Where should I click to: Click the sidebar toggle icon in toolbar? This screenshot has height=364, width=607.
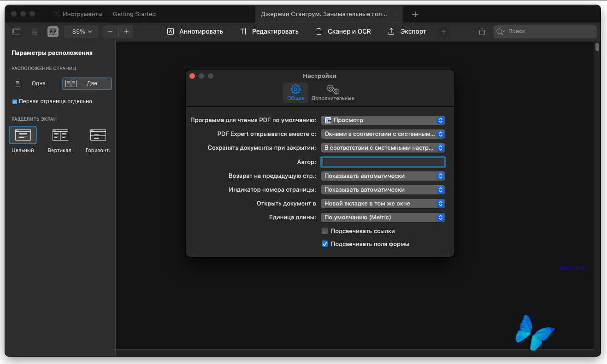point(16,32)
